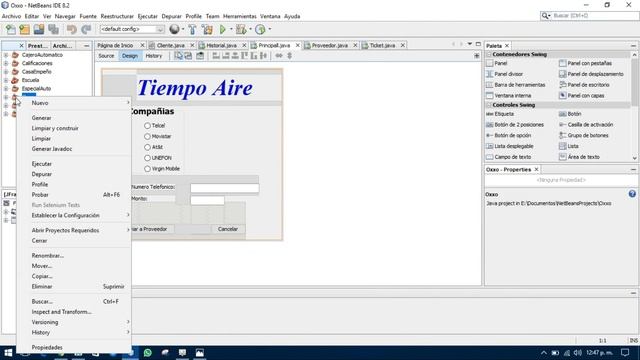This screenshot has width=640, height=360.
Task: Switch to the Ticket.java tab
Action: (382, 45)
